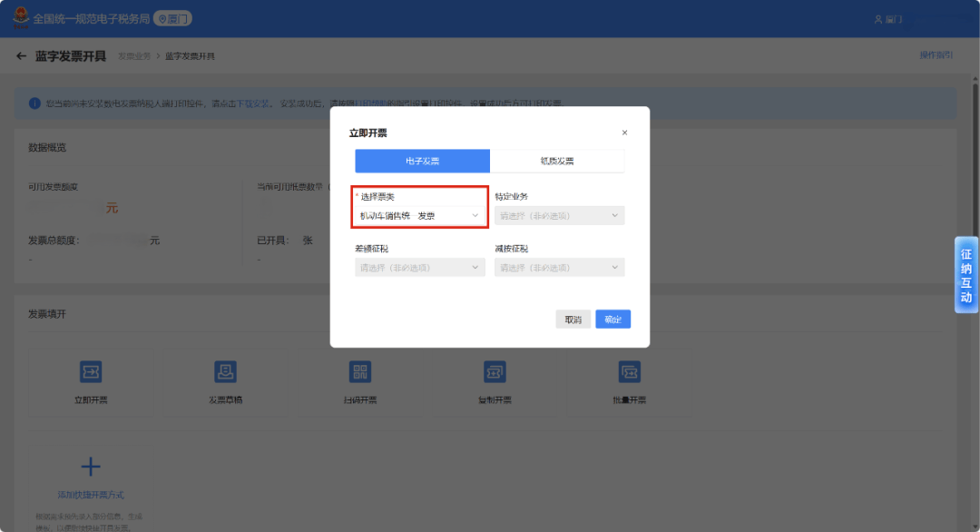Screen dimensions: 980x532
Task: Open the 发票草稿 draft icon
Action: 225,372
